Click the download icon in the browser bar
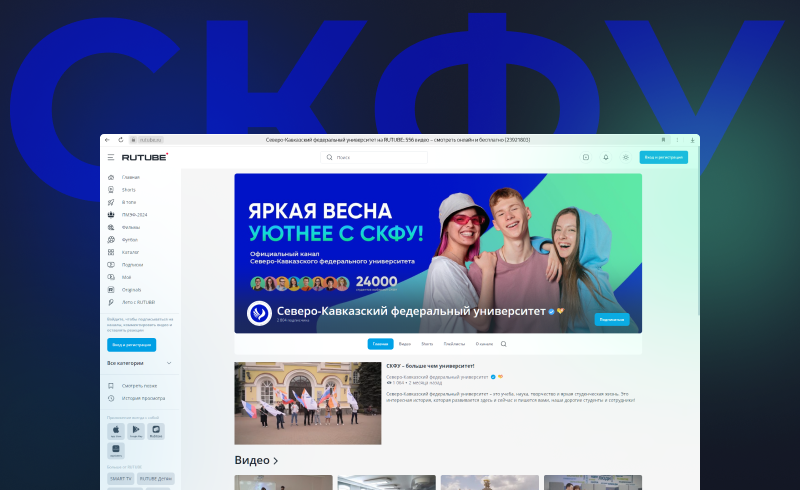The height and width of the screenshot is (490, 800). (692, 140)
